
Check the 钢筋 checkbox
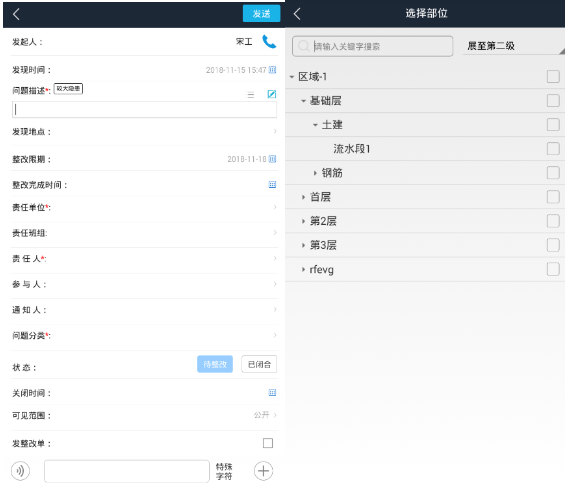coord(553,173)
